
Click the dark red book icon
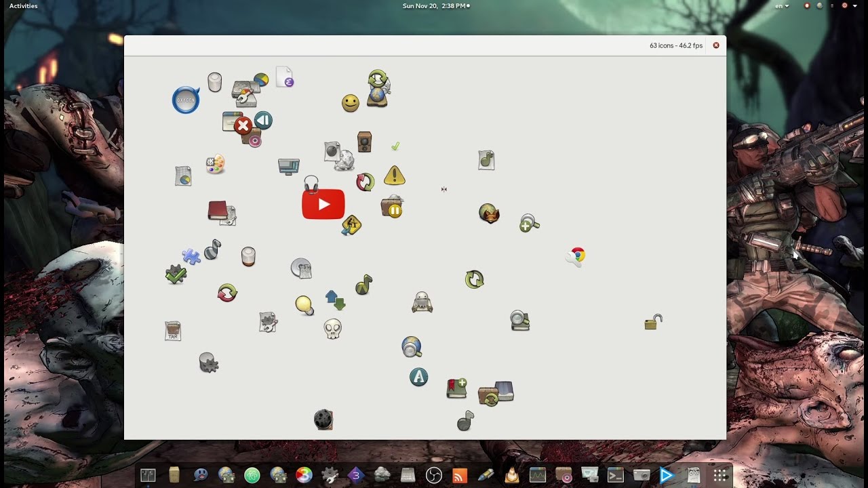point(218,210)
